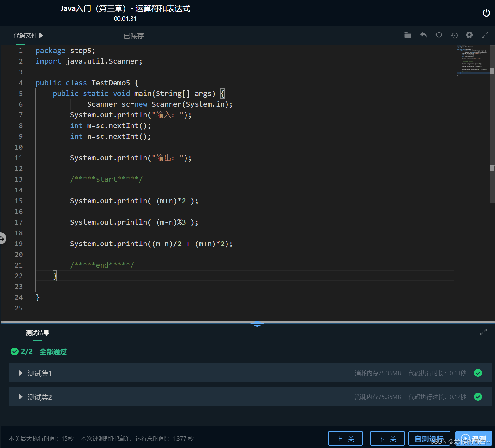
Task: Click the green check on 测试集2
Action: (x=478, y=397)
